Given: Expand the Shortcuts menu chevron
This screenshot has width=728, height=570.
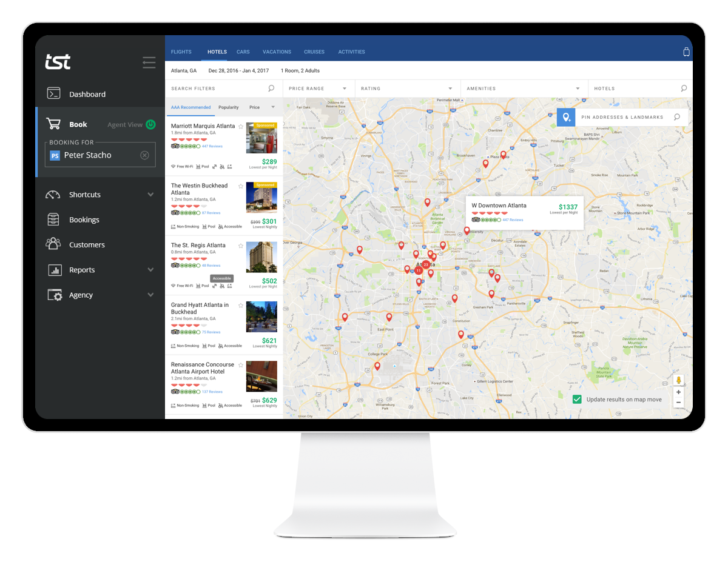Looking at the screenshot, I should coord(150,195).
